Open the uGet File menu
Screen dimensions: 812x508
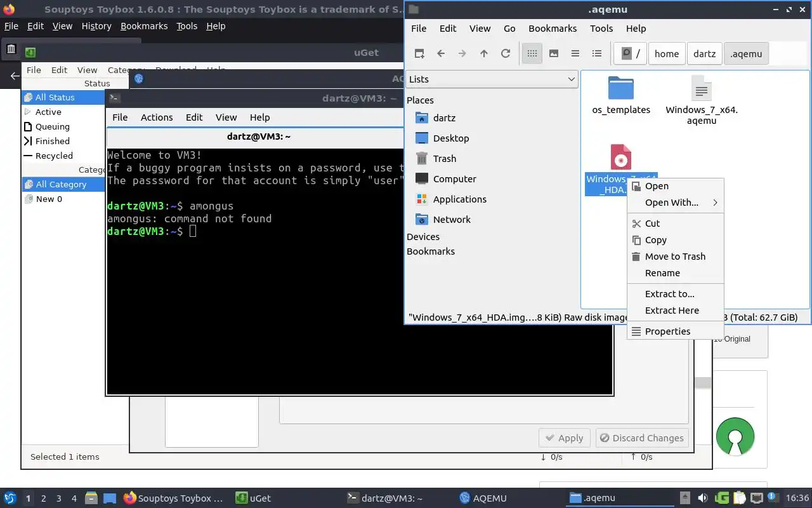pyautogui.click(x=34, y=70)
